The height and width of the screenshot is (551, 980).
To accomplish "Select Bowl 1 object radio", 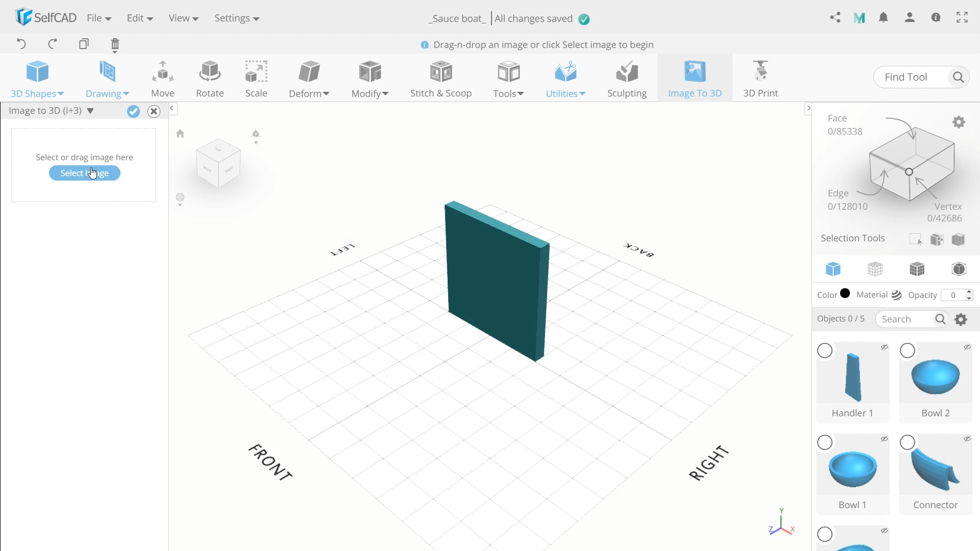I will pos(825,442).
